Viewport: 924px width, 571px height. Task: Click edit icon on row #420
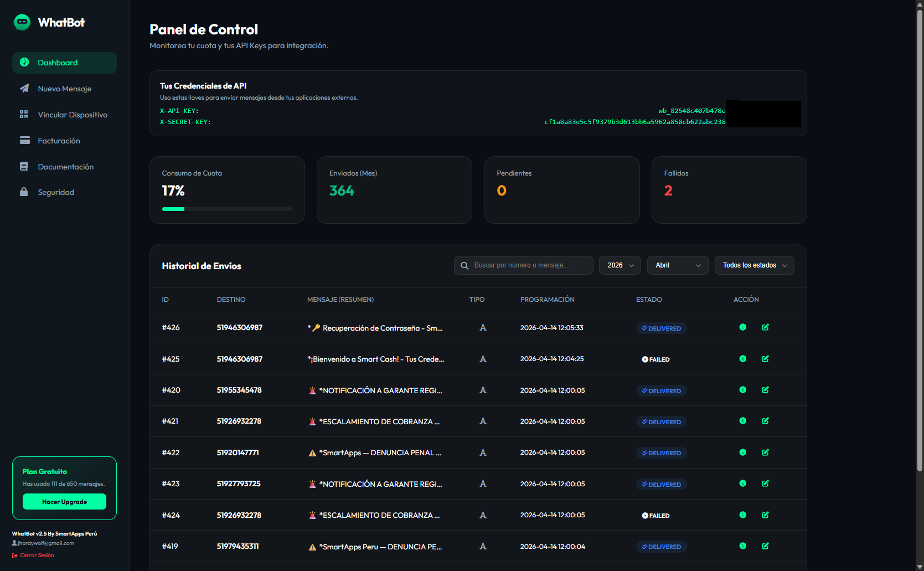pos(765,390)
